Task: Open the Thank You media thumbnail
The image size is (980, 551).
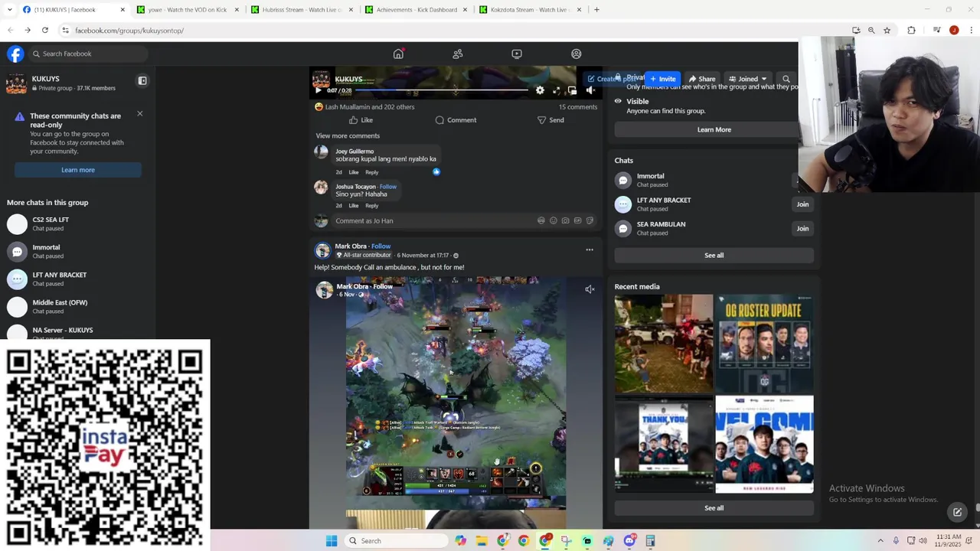Action: coord(664,444)
